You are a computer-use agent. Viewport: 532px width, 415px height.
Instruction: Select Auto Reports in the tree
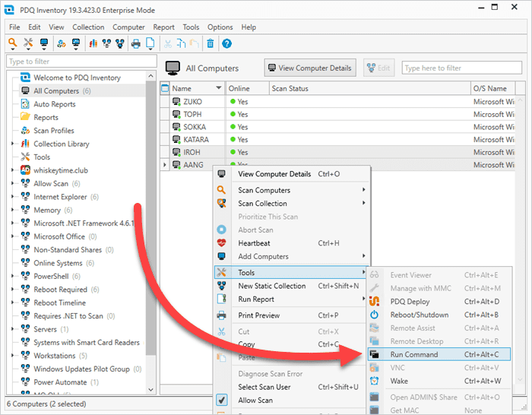pyautogui.click(x=54, y=104)
